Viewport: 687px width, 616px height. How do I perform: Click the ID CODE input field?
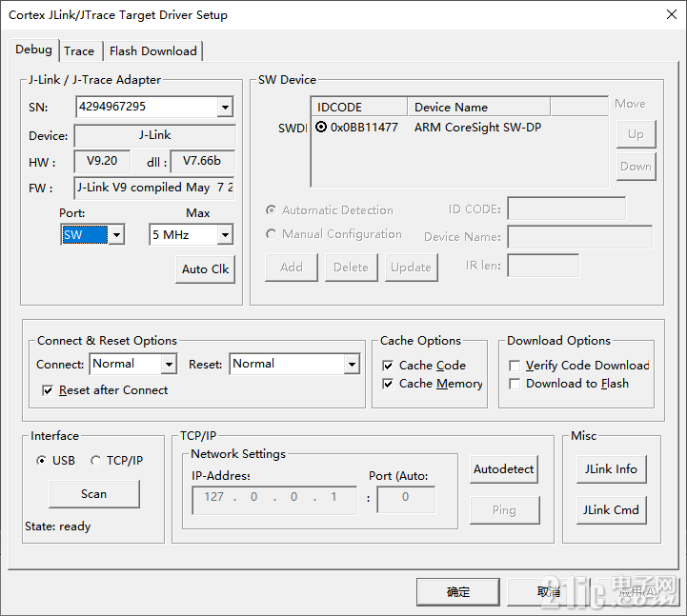(567, 209)
